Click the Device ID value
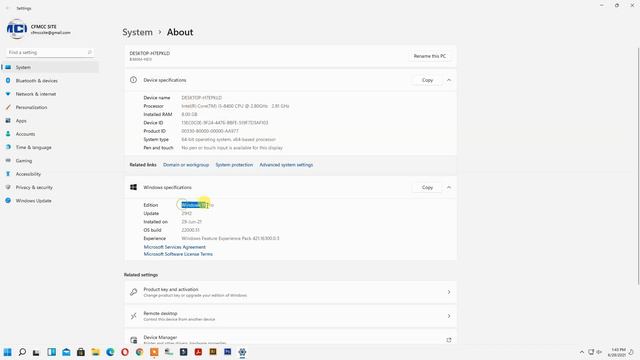The width and height of the screenshot is (640, 360). click(224, 123)
